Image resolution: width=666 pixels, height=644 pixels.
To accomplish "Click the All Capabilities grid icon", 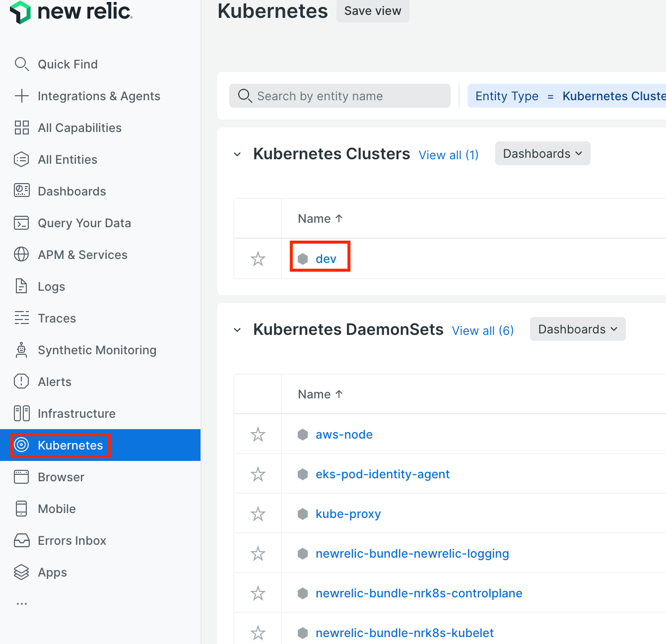I will [x=21, y=128].
